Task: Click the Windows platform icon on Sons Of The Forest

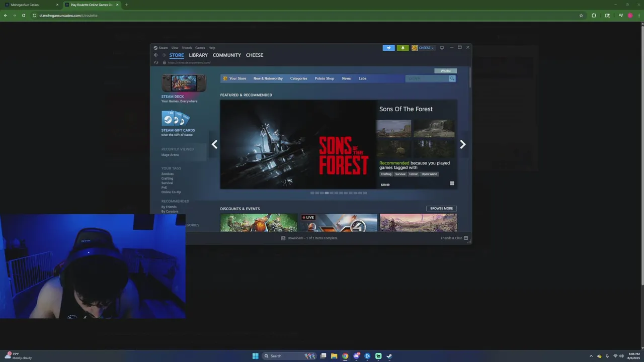Action: 452,184
